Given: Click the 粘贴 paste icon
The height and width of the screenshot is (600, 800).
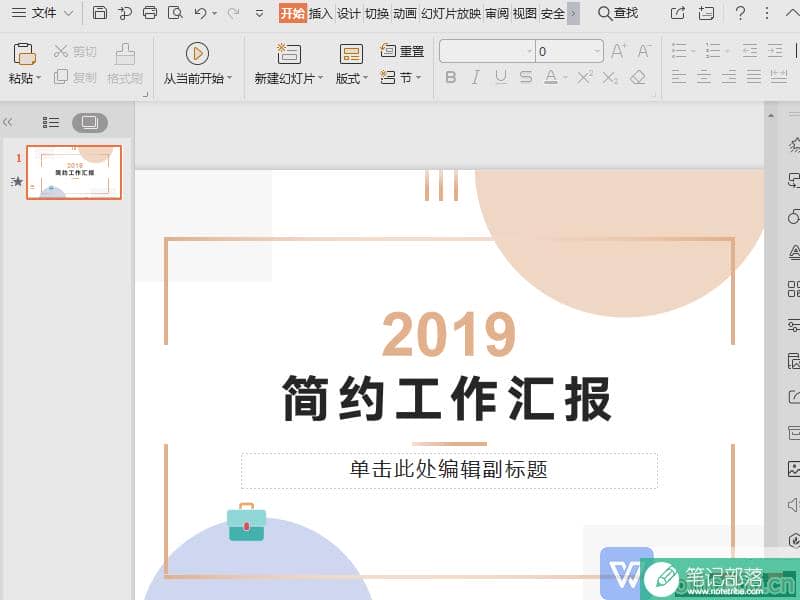Looking at the screenshot, I should [x=24, y=54].
